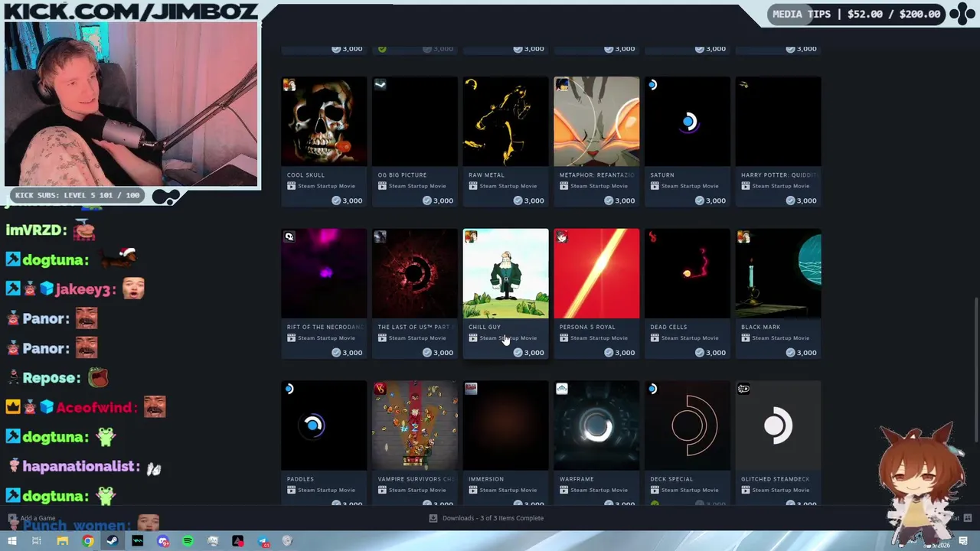
Task: Click the 'OG BIG PICTURE' title
Action: pyautogui.click(x=402, y=175)
